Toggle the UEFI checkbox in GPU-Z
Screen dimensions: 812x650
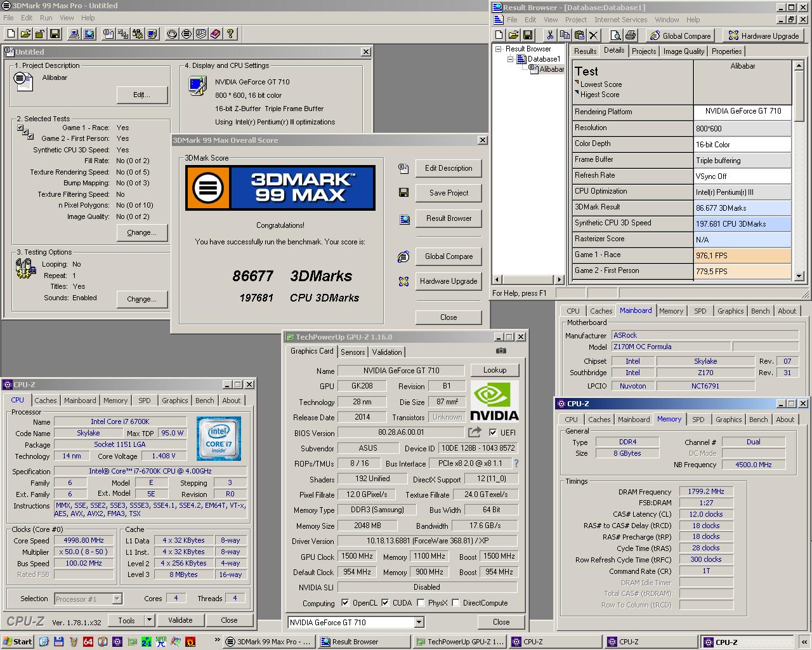point(493,433)
